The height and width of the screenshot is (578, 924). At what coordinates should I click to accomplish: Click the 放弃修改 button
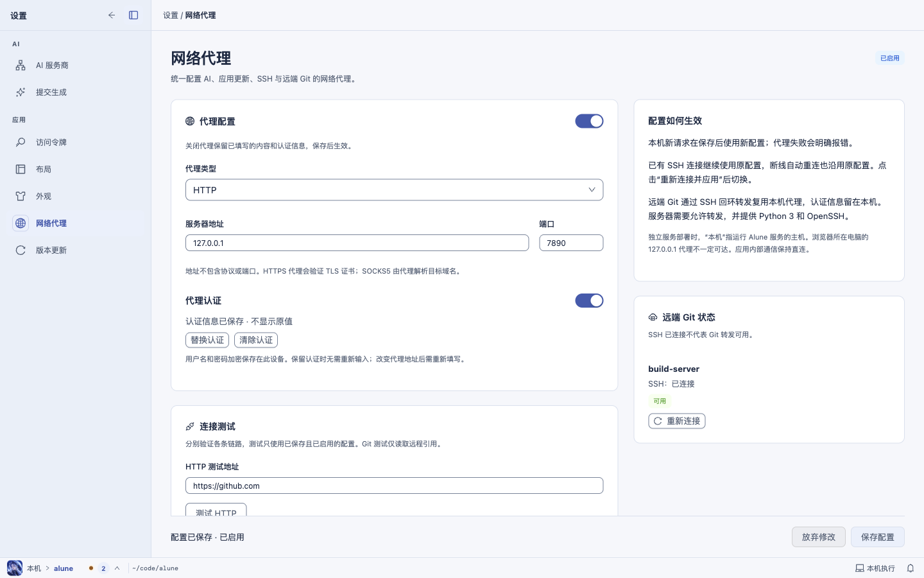819,537
